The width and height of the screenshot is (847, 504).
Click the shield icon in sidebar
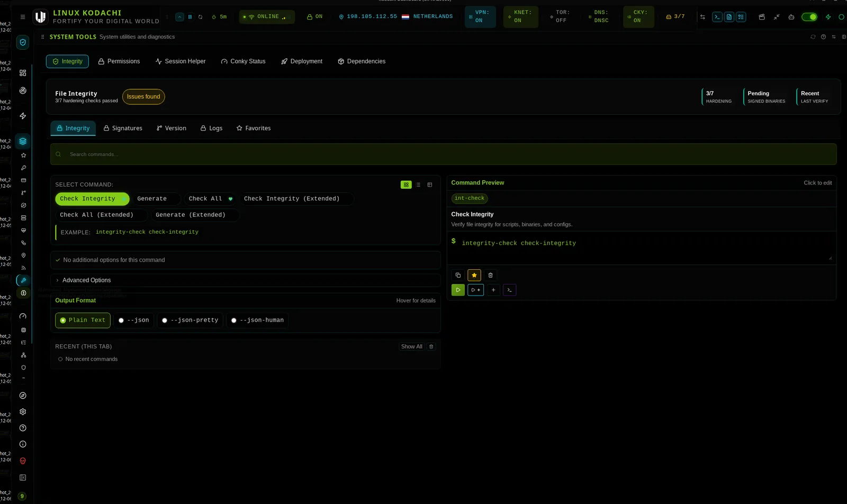(23, 42)
